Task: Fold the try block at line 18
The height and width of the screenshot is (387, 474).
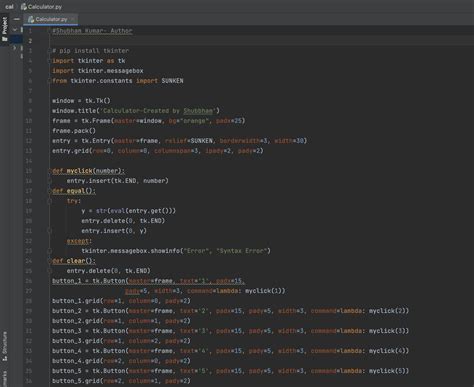Action: coord(50,201)
